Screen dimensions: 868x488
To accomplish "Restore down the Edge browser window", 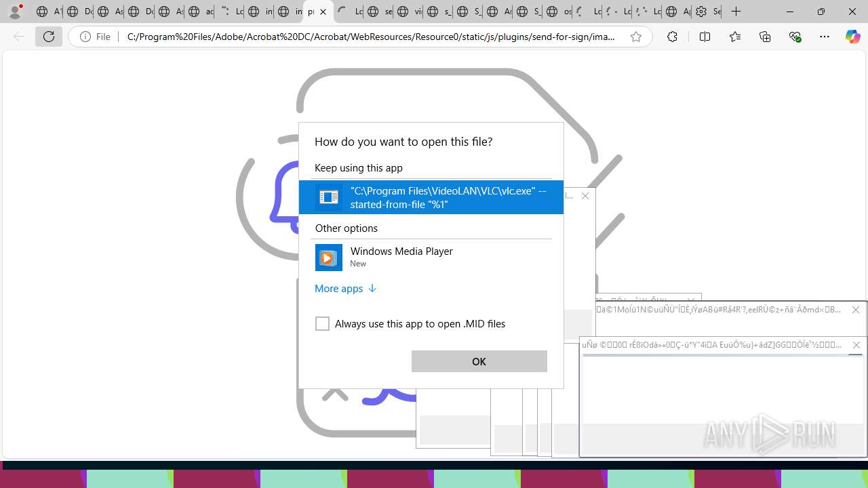I will (821, 12).
